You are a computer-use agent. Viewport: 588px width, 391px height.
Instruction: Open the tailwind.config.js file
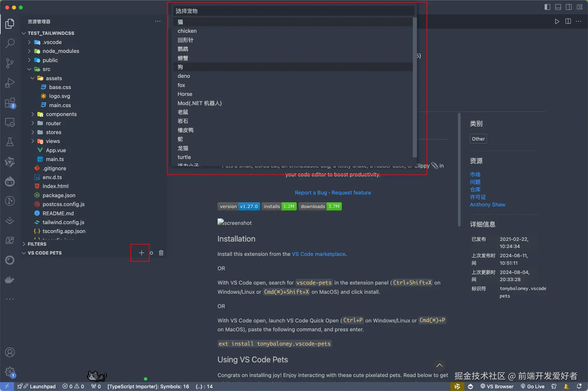(63, 222)
